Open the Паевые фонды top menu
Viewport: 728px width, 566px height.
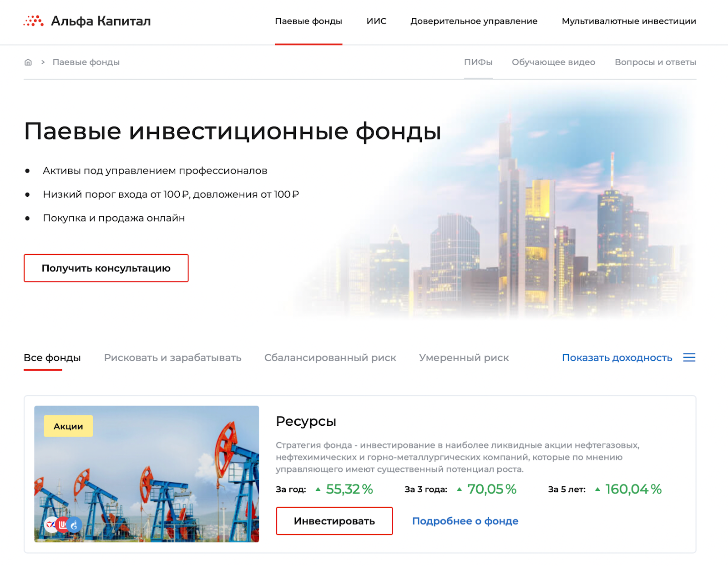pos(308,21)
